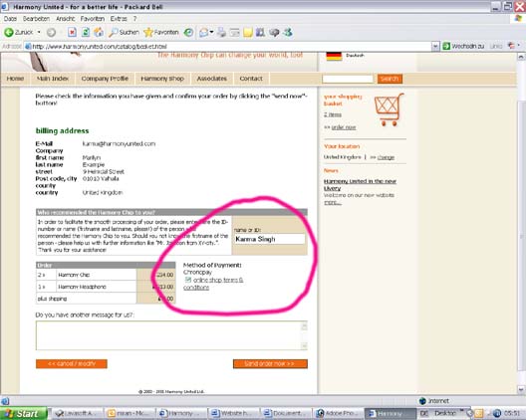
Task: Switch to Website taskbar item
Action: (233, 414)
